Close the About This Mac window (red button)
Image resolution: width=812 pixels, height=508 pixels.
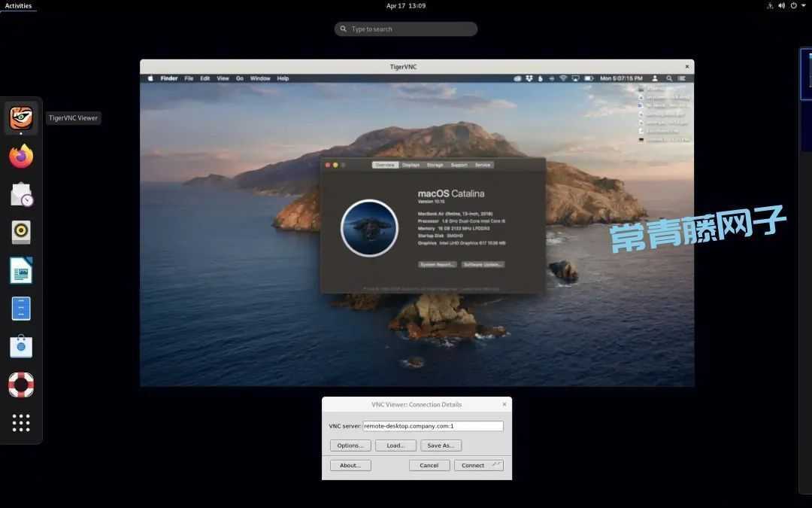tap(327, 165)
